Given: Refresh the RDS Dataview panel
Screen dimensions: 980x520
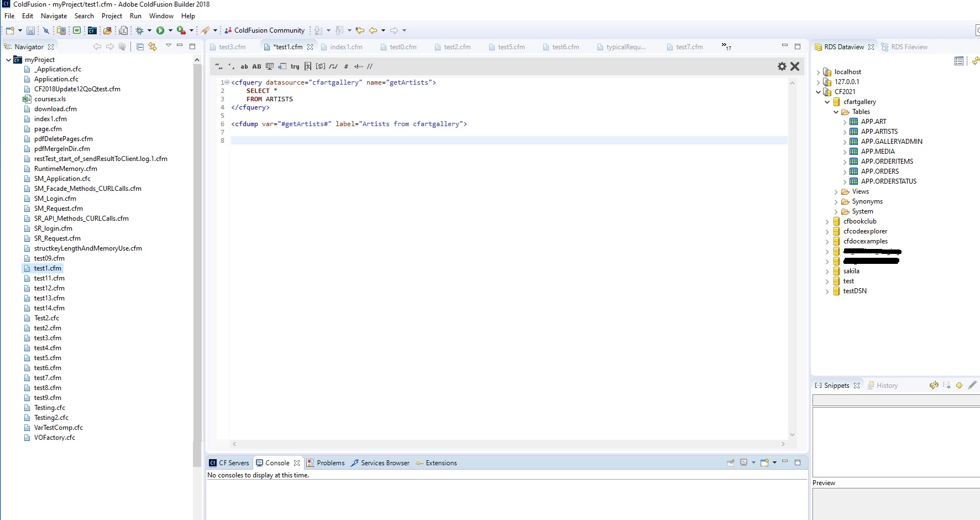Looking at the screenshot, I should (x=976, y=61).
